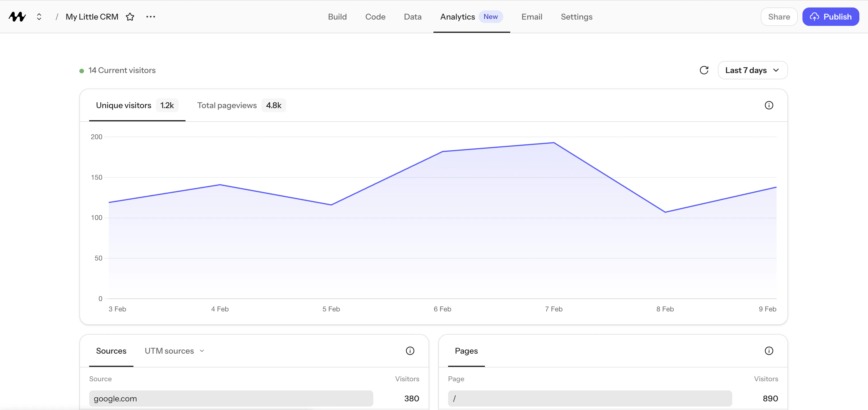Click the "/" page row
This screenshot has width=868, height=410.
tap(613, 398)
